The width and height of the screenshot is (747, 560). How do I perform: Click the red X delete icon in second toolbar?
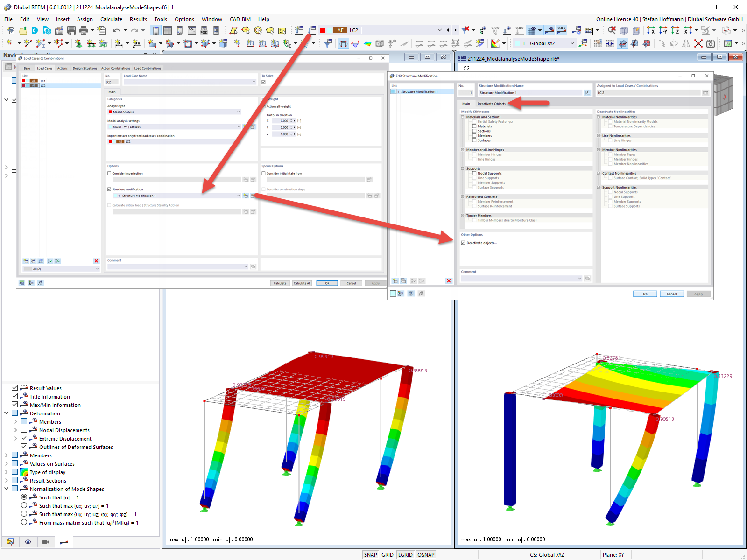698,43
